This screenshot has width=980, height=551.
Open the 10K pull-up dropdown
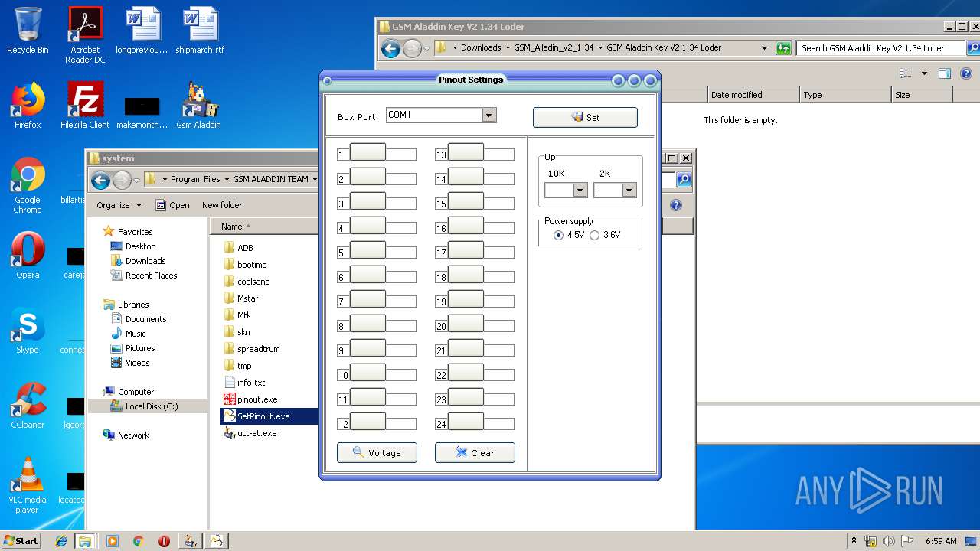pos(580,191)
